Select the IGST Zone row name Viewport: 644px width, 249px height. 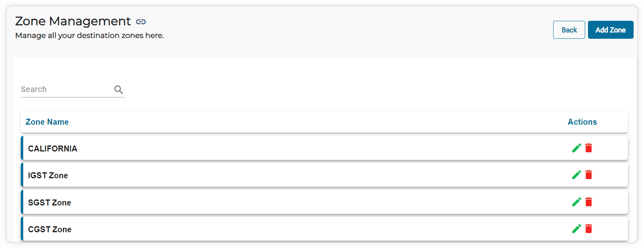click(48, 175)
